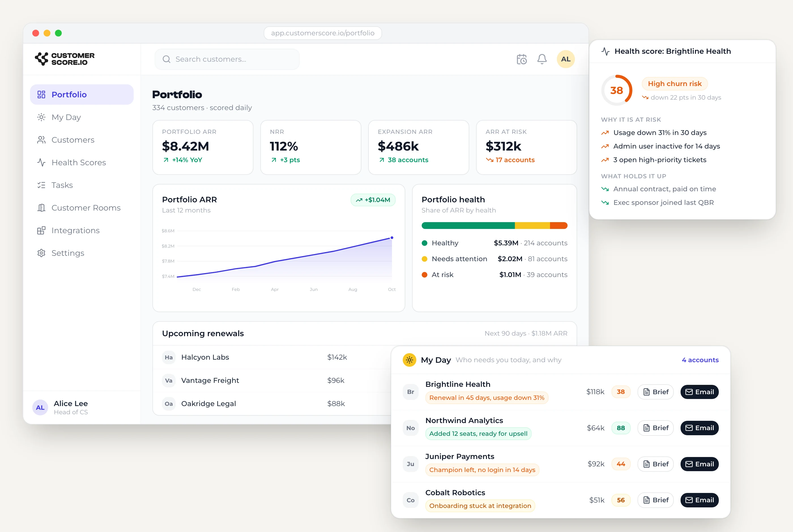Image resolution: width=793 pixels, height=532 pixels.
Task: Click 'Usage down 31% in 30 days' reason
Action: (653, 133)
